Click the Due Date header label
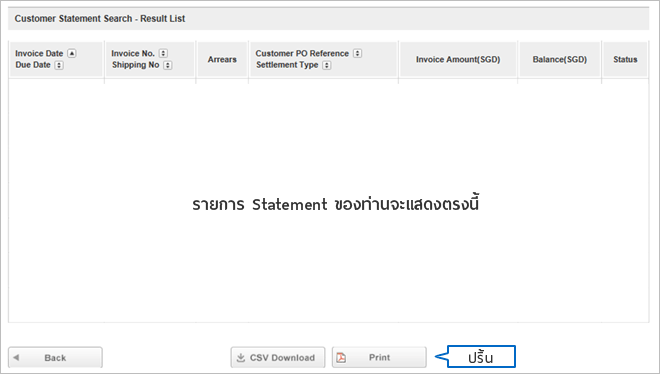Screen dimensions: 660x374 [33, 65]
